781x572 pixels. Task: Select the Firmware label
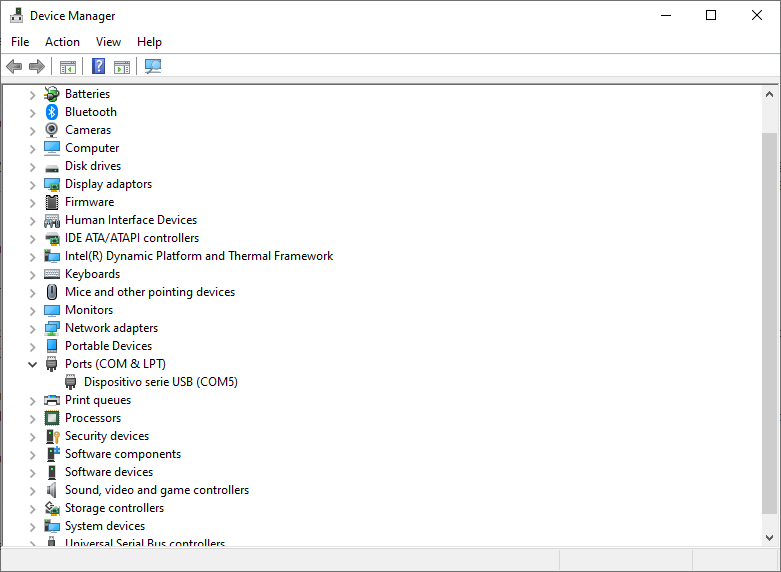pyautogui.click(x=90, y=202)
